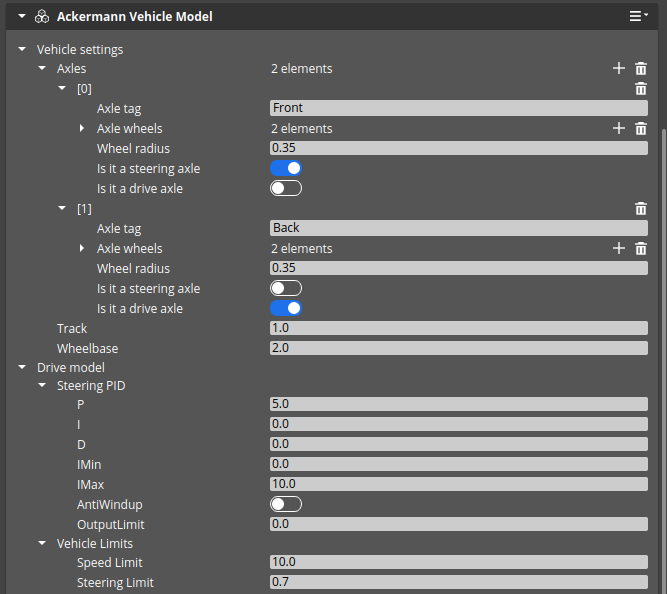Remove axle element [0]
The image size is (667, 594).
pyautogui.click(x=641, y=89)
